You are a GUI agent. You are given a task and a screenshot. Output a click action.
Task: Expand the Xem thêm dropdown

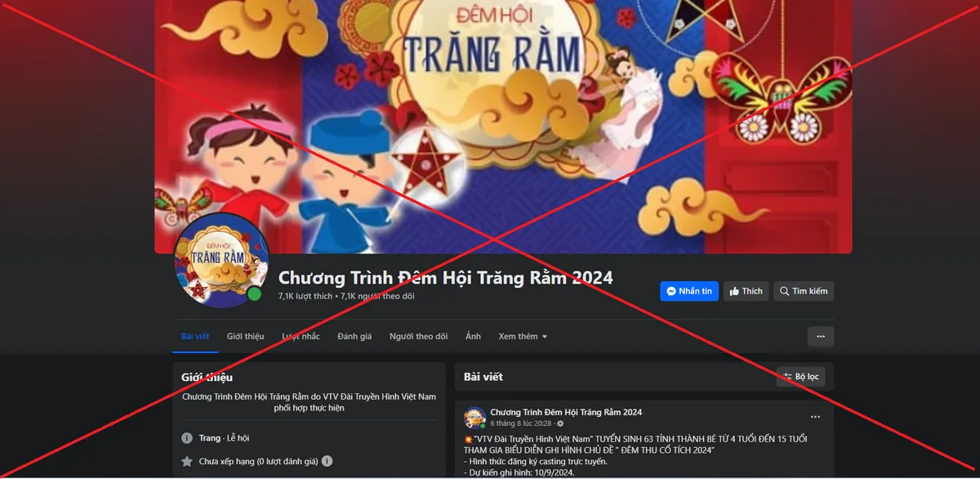[x=523, y=336]
